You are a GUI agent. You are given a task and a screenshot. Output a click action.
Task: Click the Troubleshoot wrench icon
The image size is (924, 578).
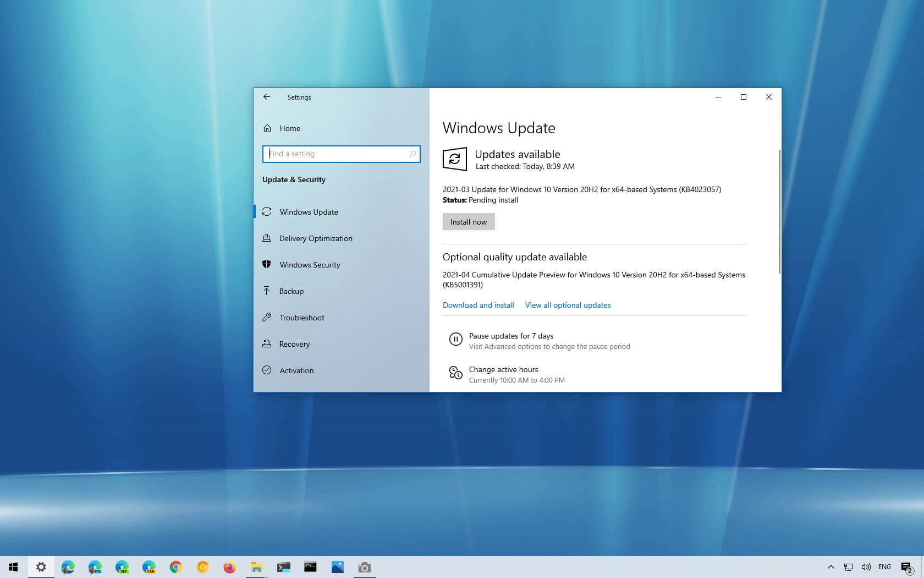[267, 317]
